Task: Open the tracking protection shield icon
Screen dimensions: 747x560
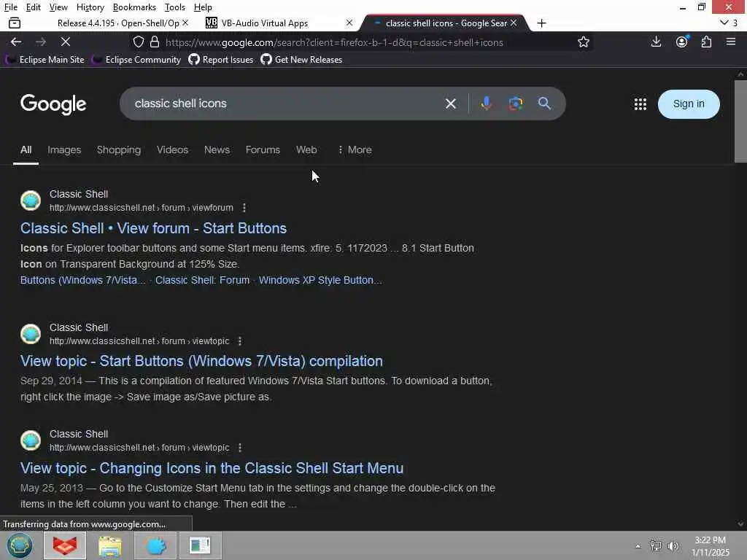Action: [138, 42]
